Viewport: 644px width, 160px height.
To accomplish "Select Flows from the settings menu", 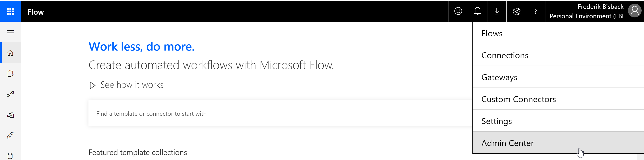I will coord(492,33).
